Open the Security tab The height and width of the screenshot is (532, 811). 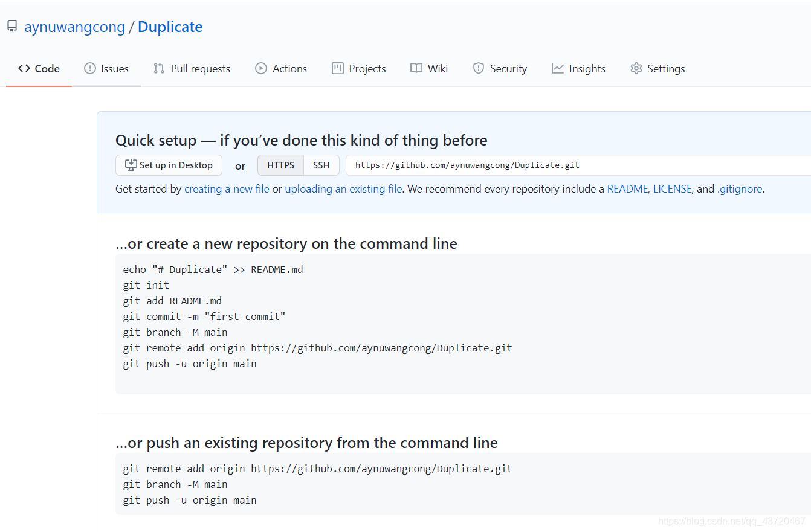[x=500, y=69]
